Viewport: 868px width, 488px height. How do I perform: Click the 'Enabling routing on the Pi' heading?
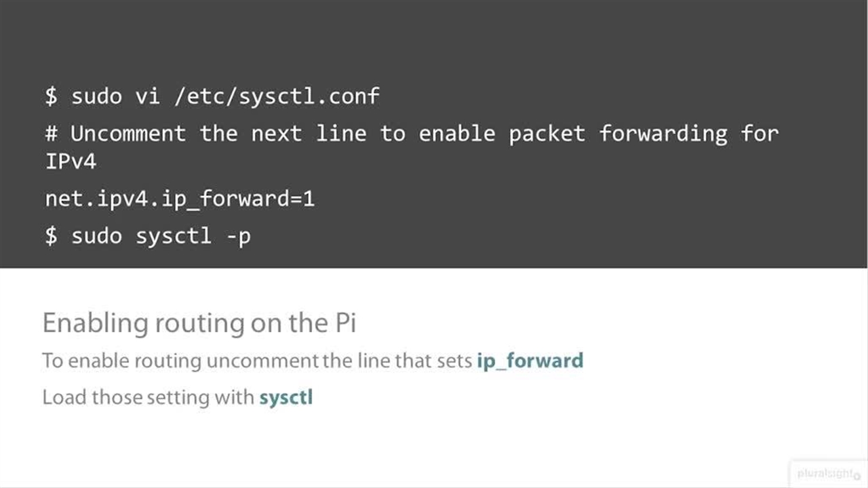click(199, 323)
